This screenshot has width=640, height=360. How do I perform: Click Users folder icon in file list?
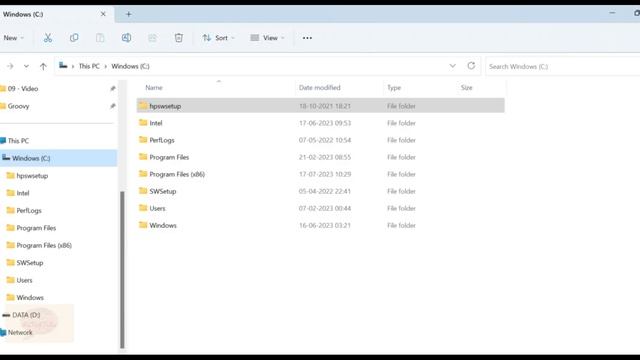143,208
